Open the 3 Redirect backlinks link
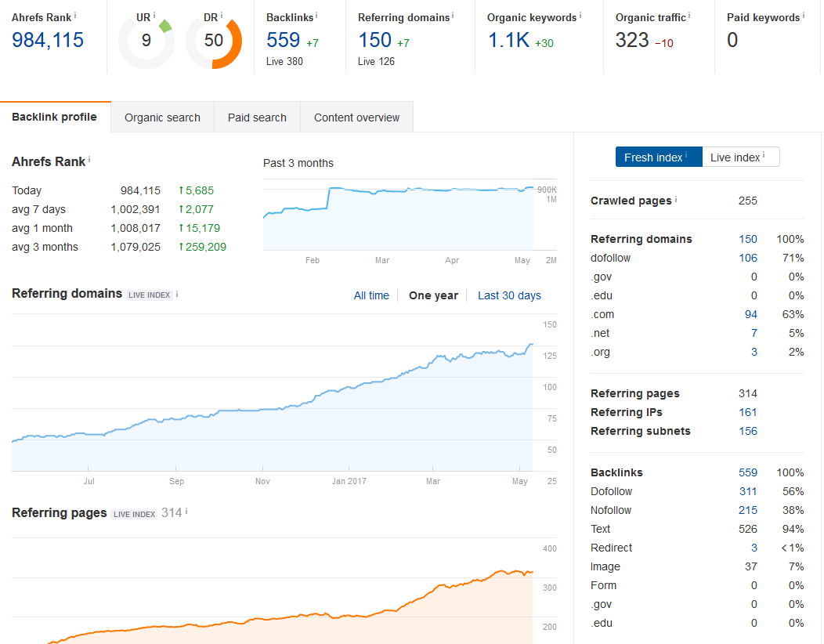The image size is (824, 644). [x=754, y=548]
